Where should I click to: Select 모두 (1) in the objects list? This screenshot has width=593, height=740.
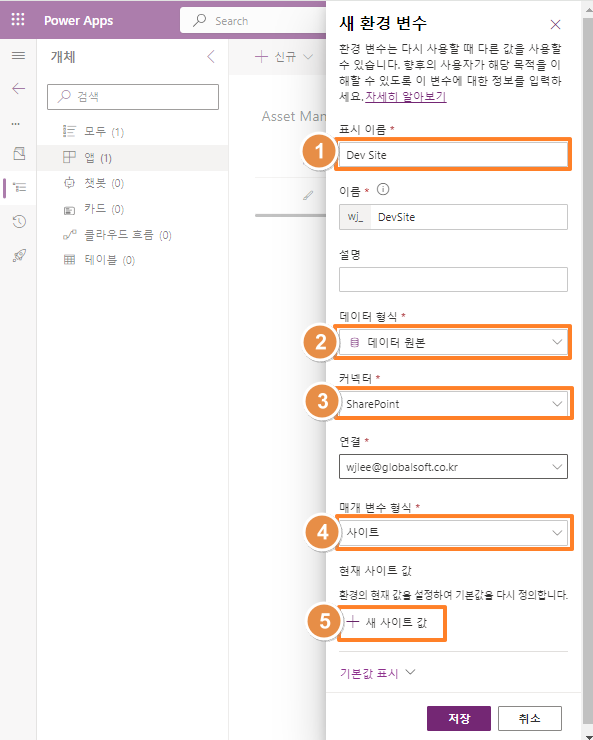(132, 131)
